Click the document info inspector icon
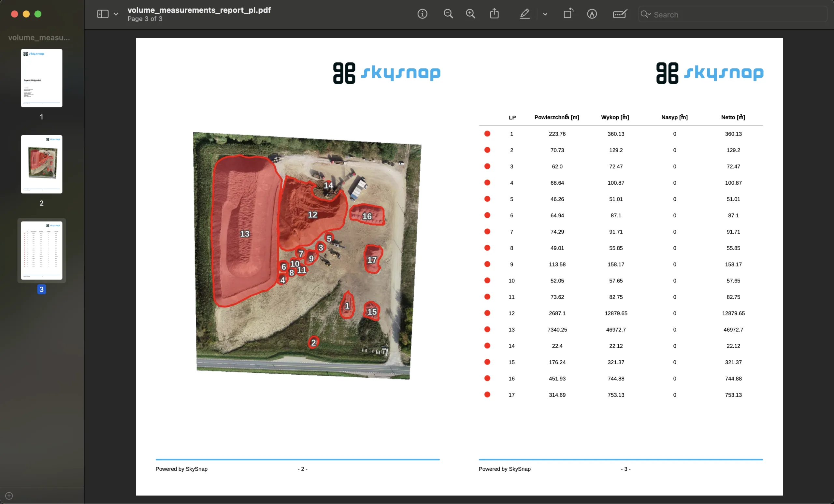 tap(422, 14)
